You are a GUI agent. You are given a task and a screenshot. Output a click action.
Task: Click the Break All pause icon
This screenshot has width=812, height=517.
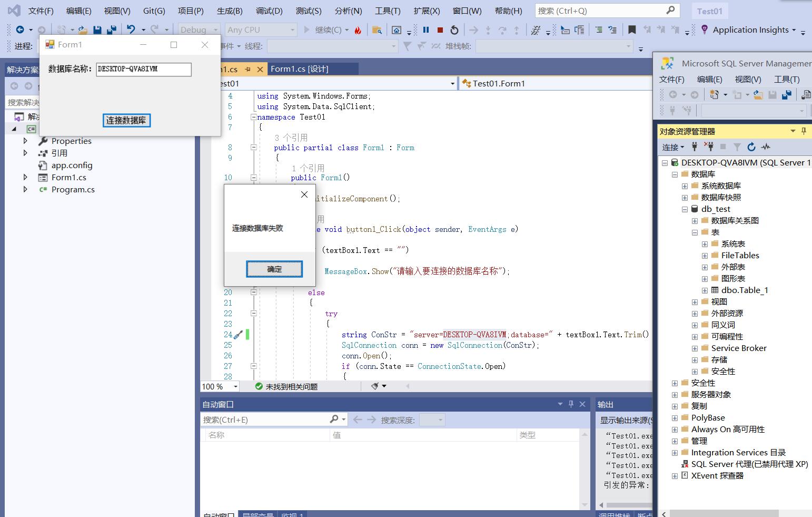coord(426,30)
